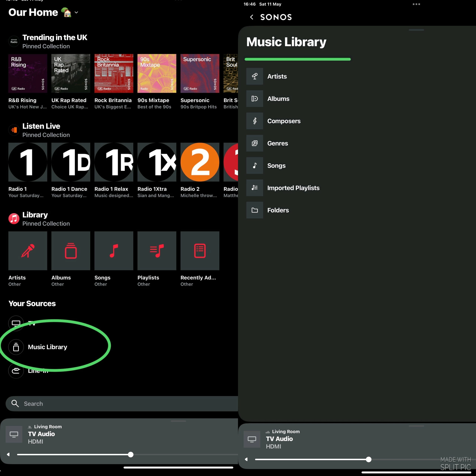Click the Artists microphone icon in list
The width and height of the screenshot is (476, 476).
point(255,76)
